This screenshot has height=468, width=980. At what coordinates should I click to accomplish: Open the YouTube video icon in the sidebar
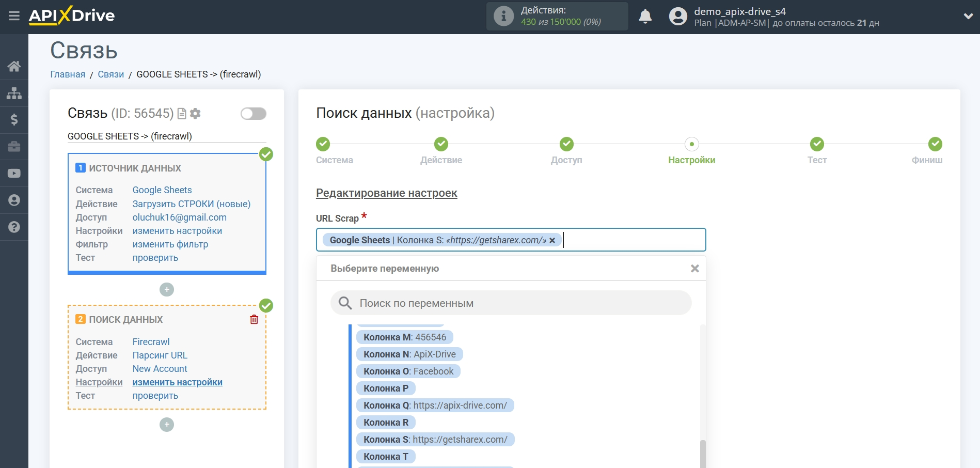[x=14, y=174]
